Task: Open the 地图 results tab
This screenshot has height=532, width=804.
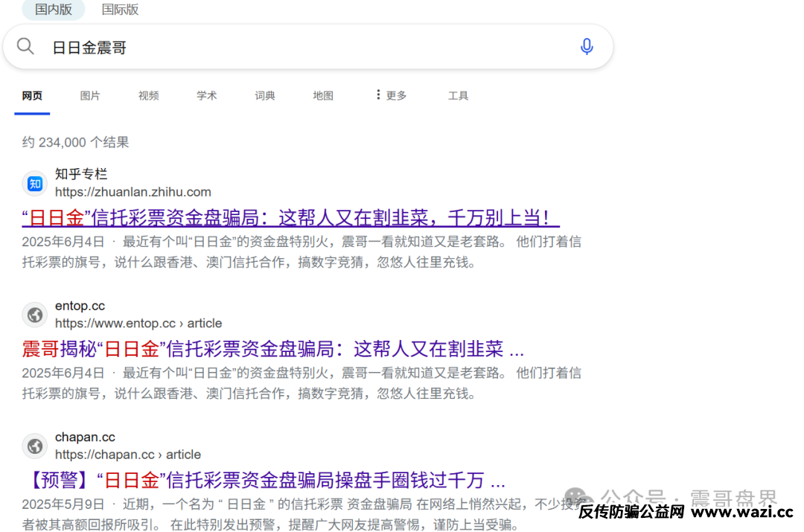Action: 323,96
